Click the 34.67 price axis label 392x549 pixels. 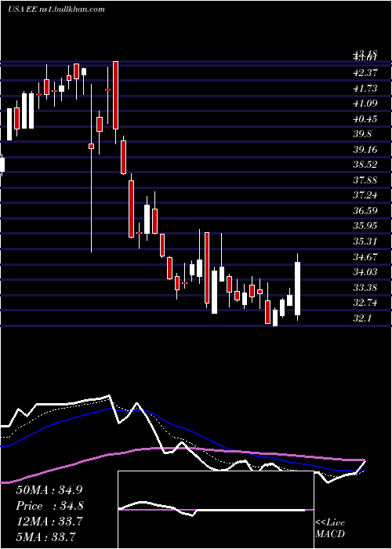point(365,256)
